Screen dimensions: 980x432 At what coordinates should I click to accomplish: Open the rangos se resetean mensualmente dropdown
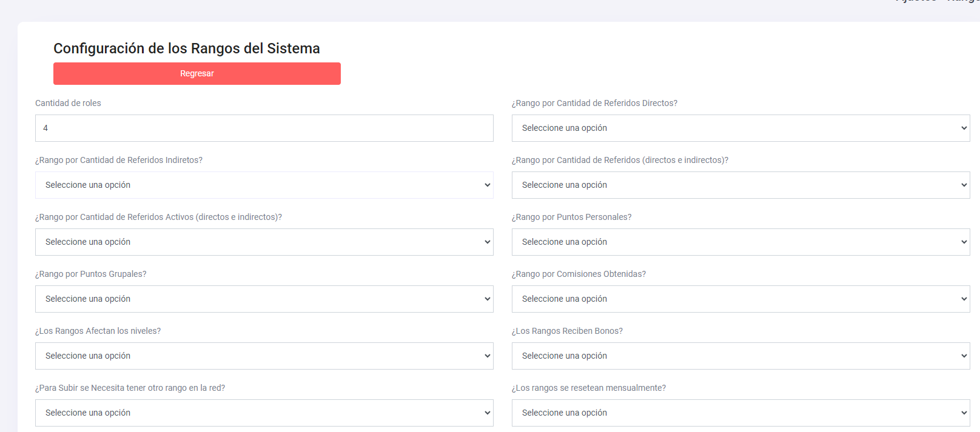point(740,413)
